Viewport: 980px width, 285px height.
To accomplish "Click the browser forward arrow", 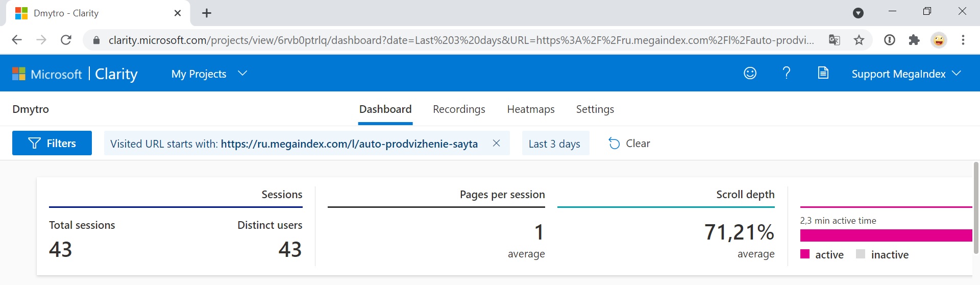I will [41, 40].
